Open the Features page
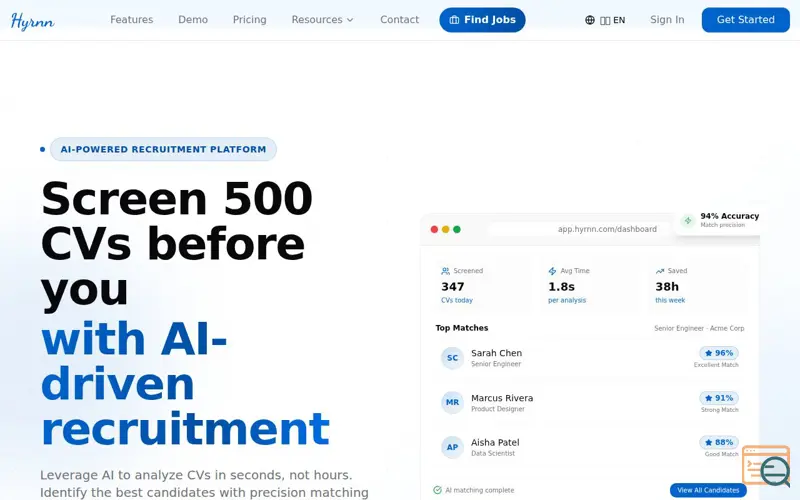This screenshot has width=800, height=500. click(132, 20)
